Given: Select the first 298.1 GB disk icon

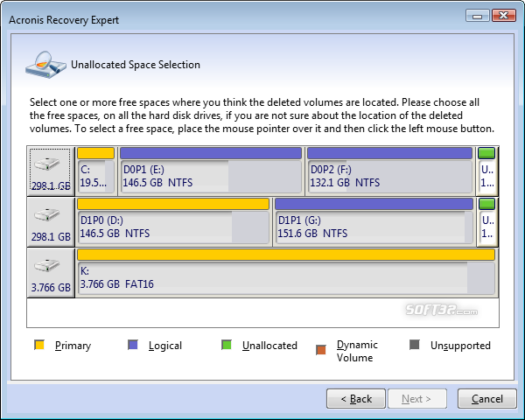Looking at the screenshot, I should click(51, 171).
